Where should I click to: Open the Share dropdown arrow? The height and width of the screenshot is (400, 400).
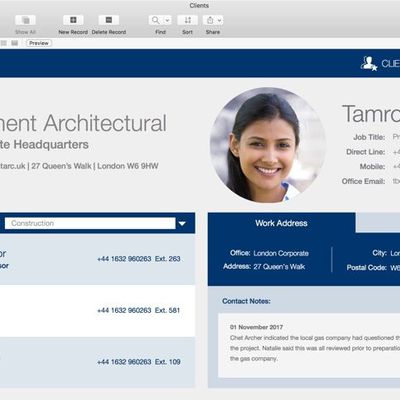coord(219,20)
